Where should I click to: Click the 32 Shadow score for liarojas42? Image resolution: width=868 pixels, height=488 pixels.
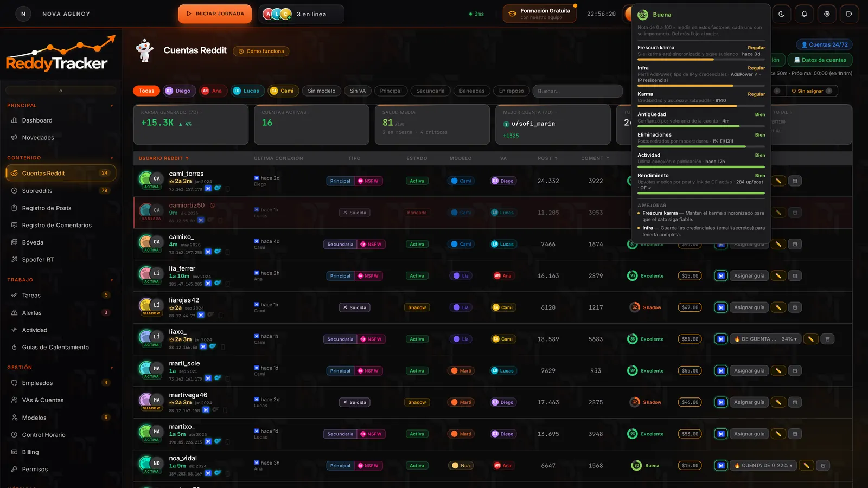[x=646, y=307]
